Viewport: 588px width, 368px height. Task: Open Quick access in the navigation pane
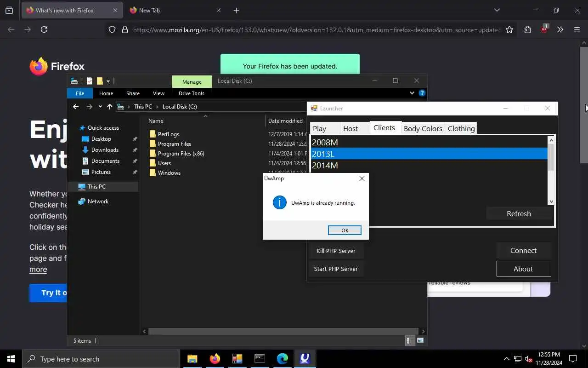(x=103, y=128)
